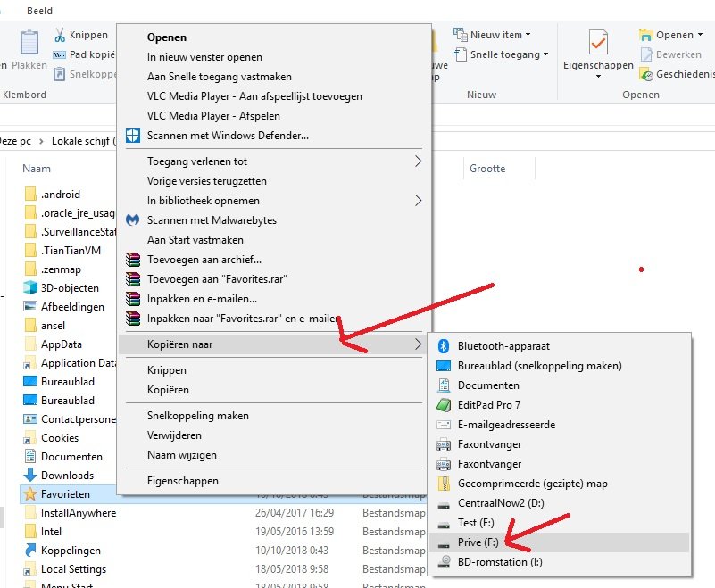Click the 3D-objecten cube icon

30,287
